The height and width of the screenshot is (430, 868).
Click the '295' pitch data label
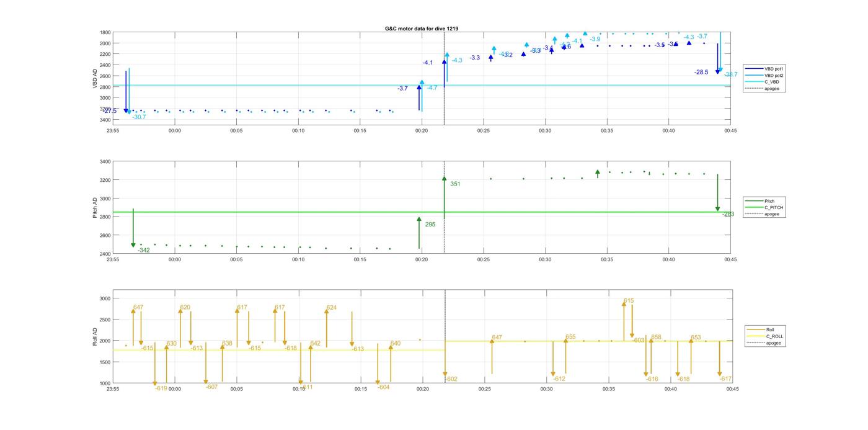coord(430,225)
